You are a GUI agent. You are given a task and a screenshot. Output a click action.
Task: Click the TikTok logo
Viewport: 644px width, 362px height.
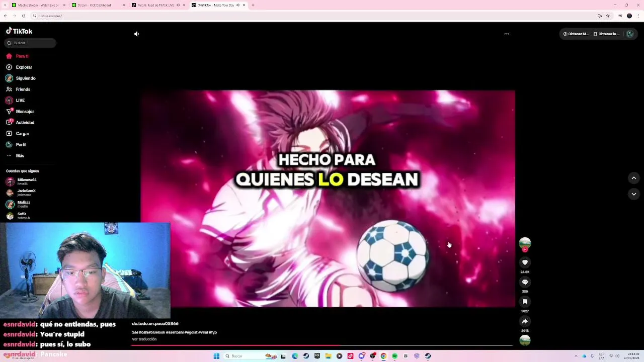tap(19, 31)
